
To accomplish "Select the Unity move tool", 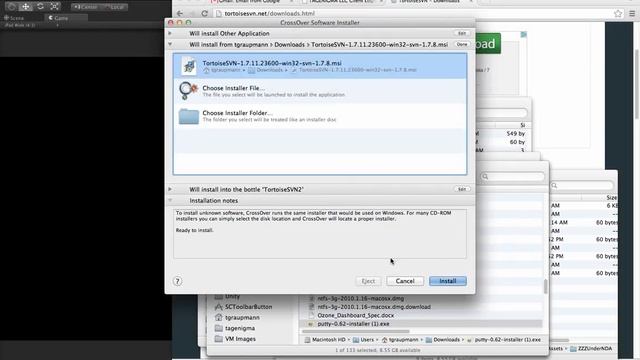I will click(x=25, y=7).
